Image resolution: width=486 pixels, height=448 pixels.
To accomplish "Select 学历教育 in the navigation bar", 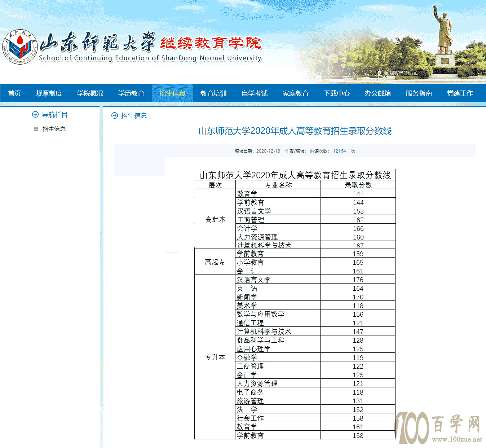I will pyautogui.click(x=131, y=93).
